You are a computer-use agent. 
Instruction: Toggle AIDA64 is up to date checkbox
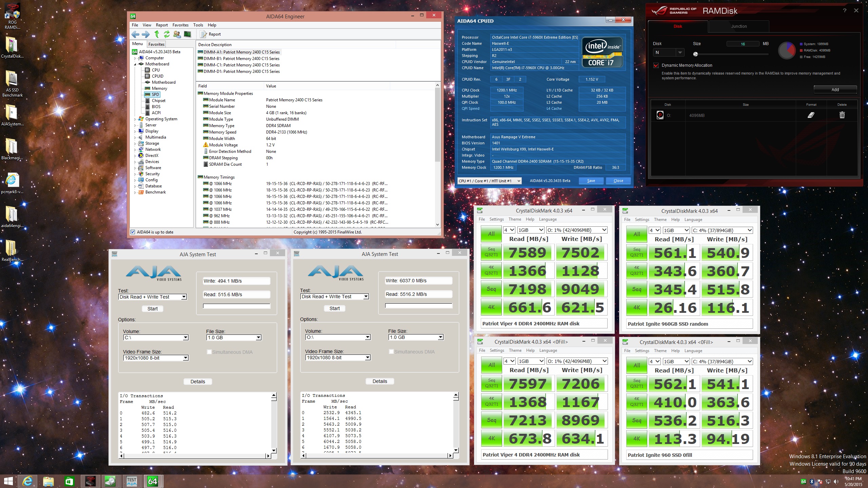point(133,232)
